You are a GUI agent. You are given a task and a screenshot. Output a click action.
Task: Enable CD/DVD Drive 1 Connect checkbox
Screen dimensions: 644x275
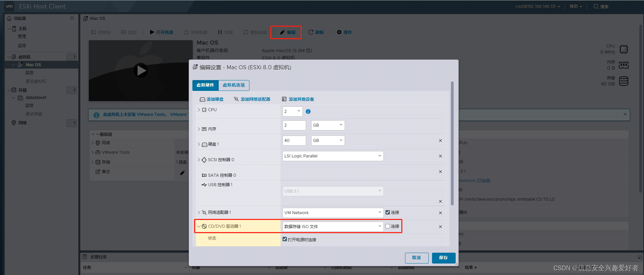click(x=387, y=226)
